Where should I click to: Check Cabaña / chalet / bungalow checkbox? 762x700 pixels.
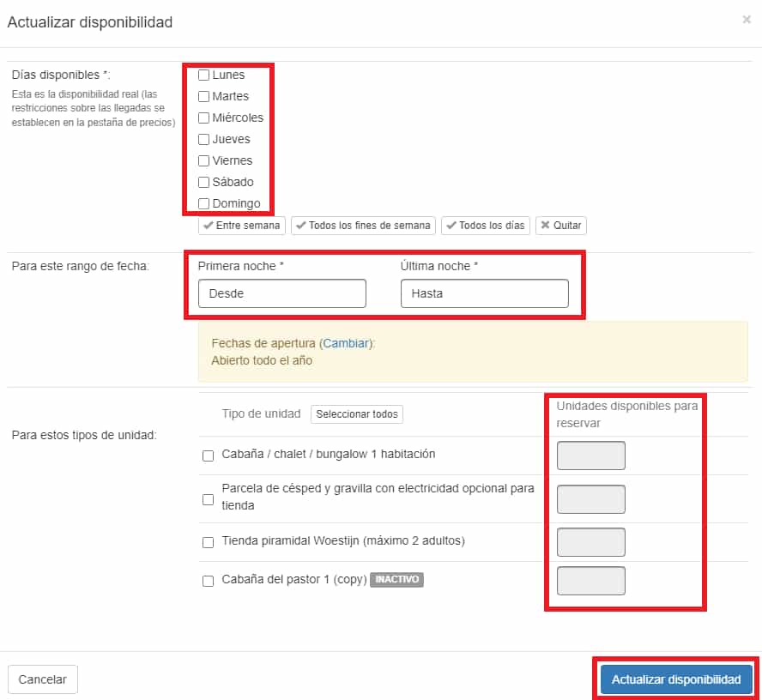point(208,456)
